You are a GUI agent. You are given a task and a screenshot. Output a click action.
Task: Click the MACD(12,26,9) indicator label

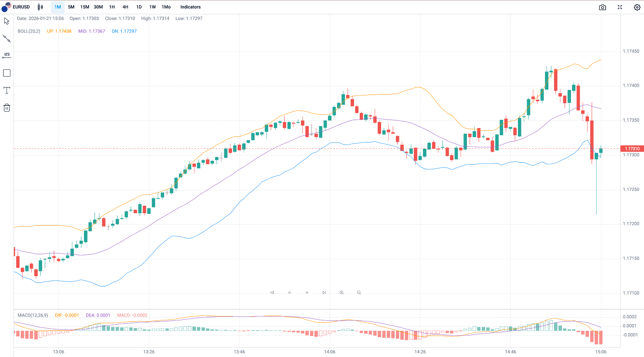pos(33,315)
